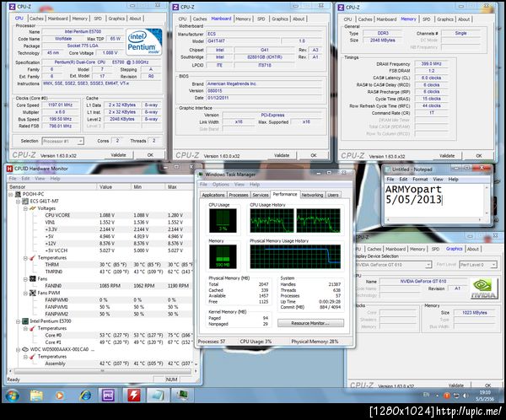Switch to SPD tab in CPU-Z Mainboard window
Viewport: 506px width, 420px height.
point(261,19)
